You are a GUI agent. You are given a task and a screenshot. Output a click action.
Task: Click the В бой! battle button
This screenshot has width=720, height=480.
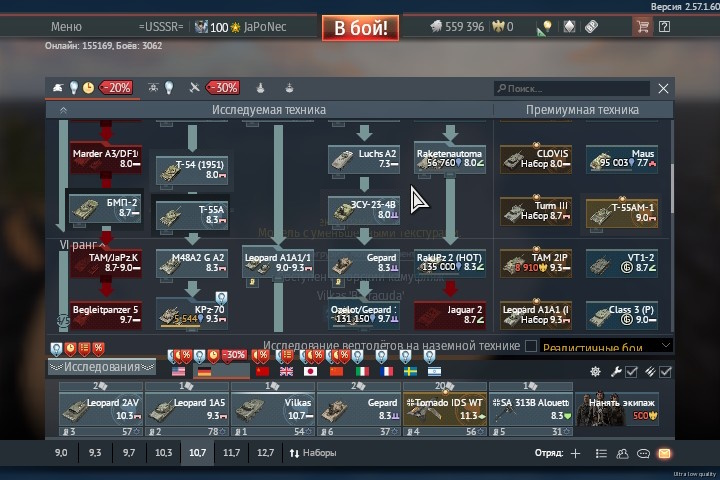[x=360, y=28]
